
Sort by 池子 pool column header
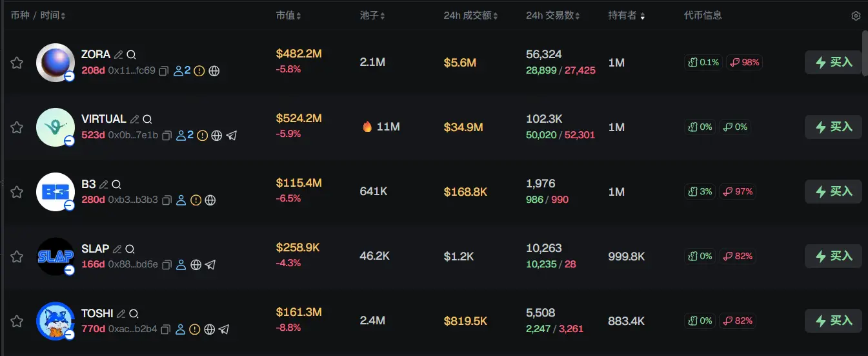pyautogui.click(x=373, y=16)
